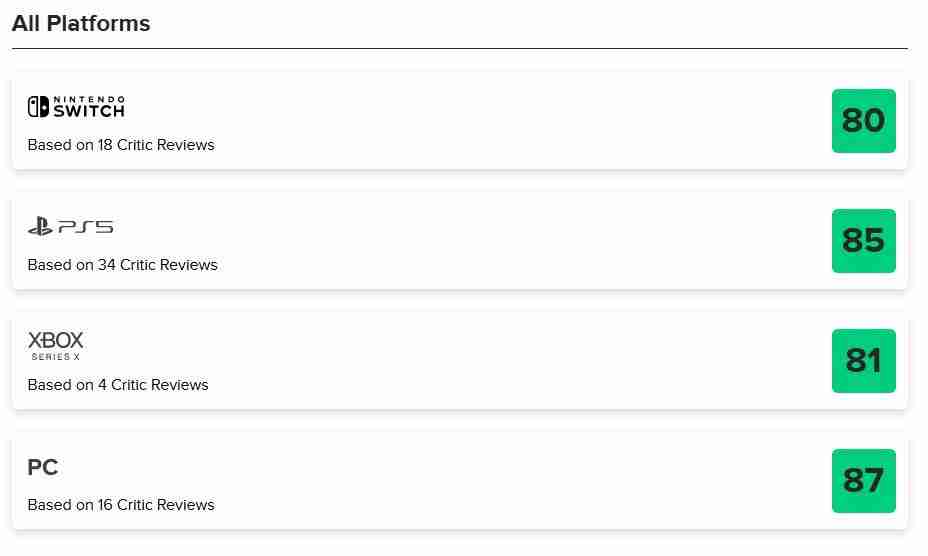The width and height of the screenshot is (928, 556).
Task: Click the green 85 score badge
Action: (x=863, y=241)
